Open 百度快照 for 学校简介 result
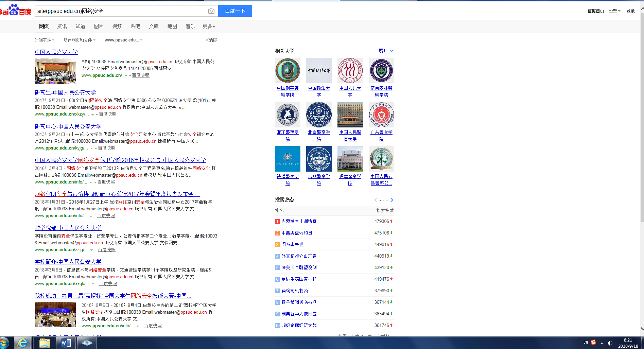This screenshot has height=349, width=644. click(x=108, y=284)
